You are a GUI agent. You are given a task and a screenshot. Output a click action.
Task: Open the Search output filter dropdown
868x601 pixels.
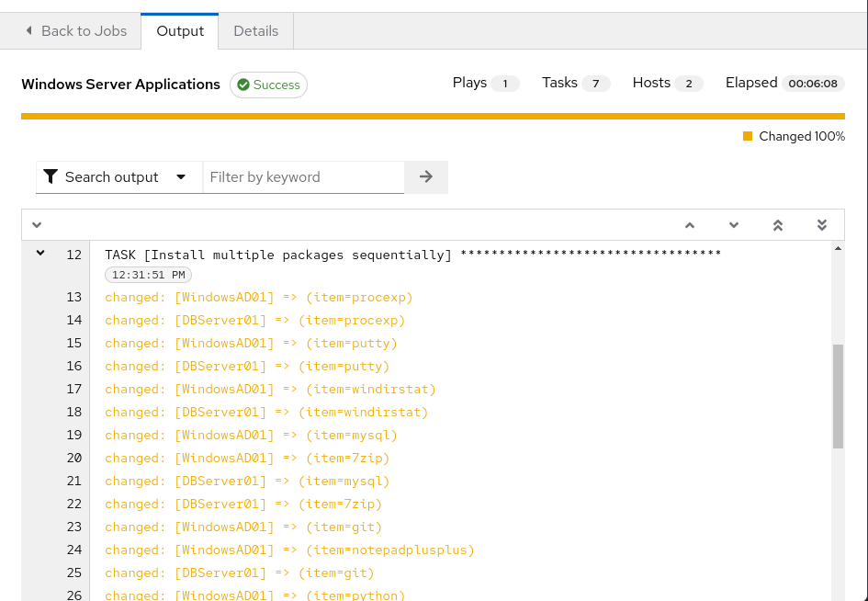click(119, 177)
